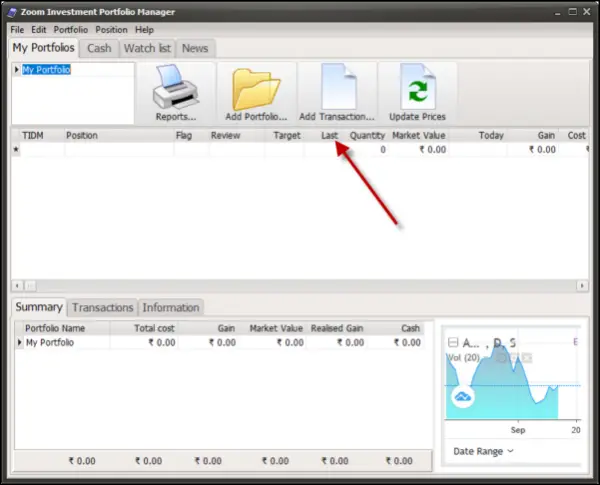Open the Portfolio menu
This screenshot has width=600, height=485.
coord(71,29)
